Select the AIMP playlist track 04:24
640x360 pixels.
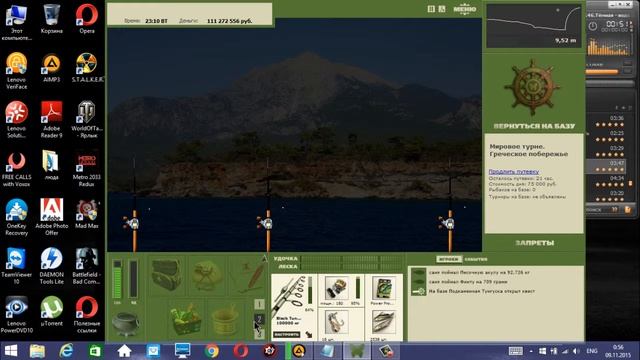click(607, 181)
